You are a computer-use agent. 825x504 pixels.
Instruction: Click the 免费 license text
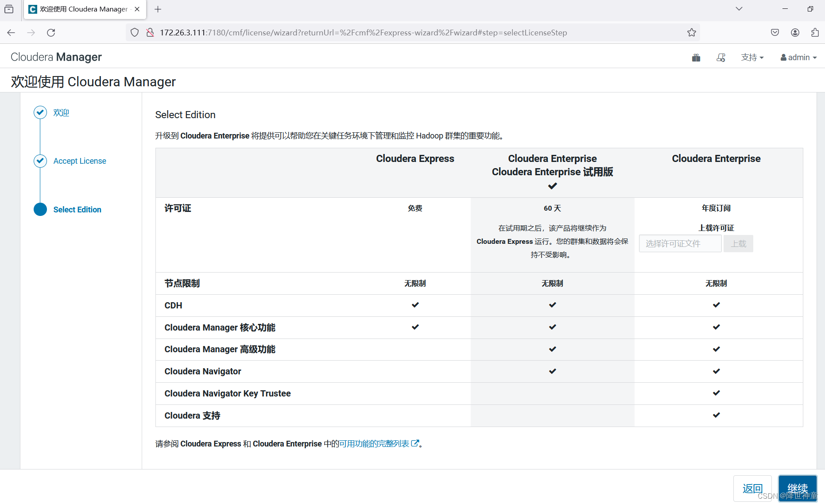(x=415, y=208)
